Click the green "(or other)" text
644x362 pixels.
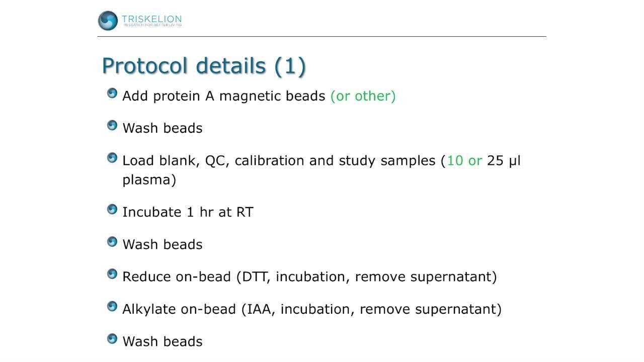pos(363,96)
